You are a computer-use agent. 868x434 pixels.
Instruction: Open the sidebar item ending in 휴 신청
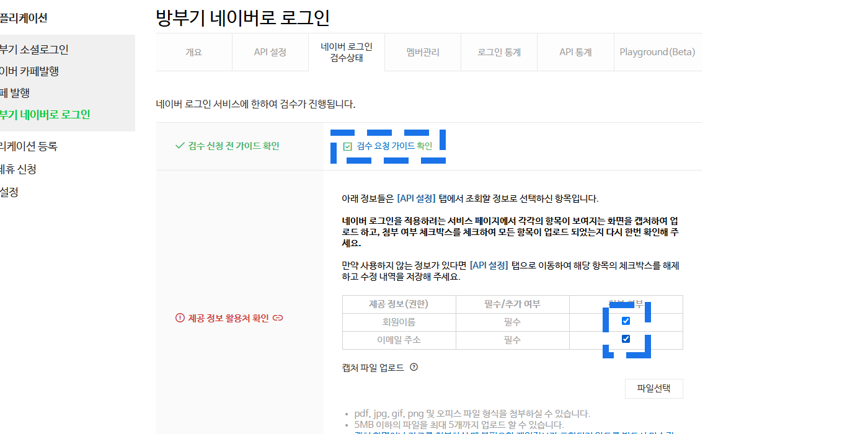[18, 169]
